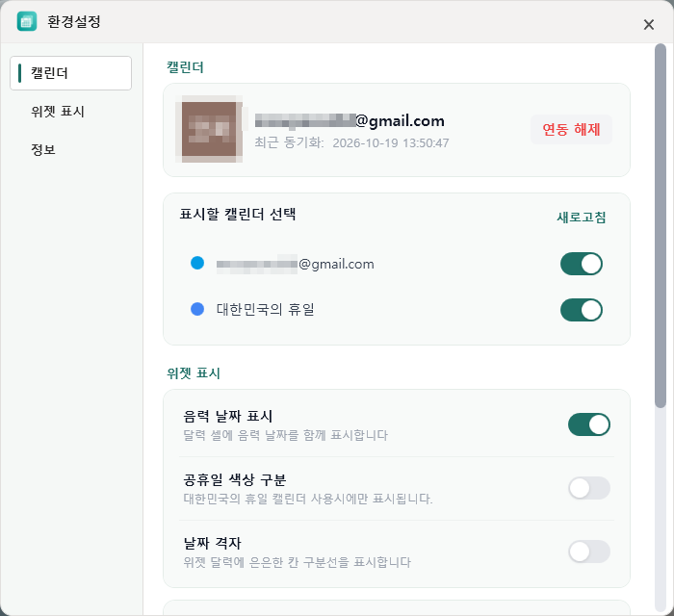The image size is (674, 616).
Task: Click the 표시할 캘린더 선택 heading
Action: (238, 214)
